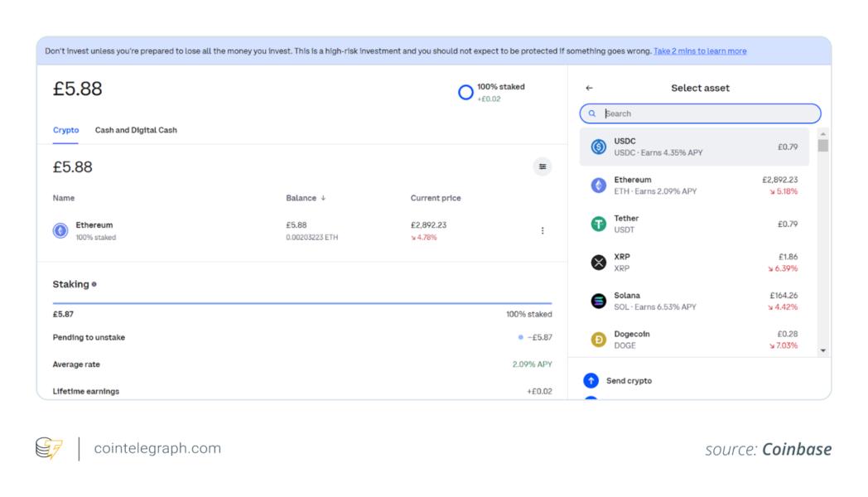Click the £2,892.23 price in holdings row
Screen dimensions: 868x497
click(428, 225)
